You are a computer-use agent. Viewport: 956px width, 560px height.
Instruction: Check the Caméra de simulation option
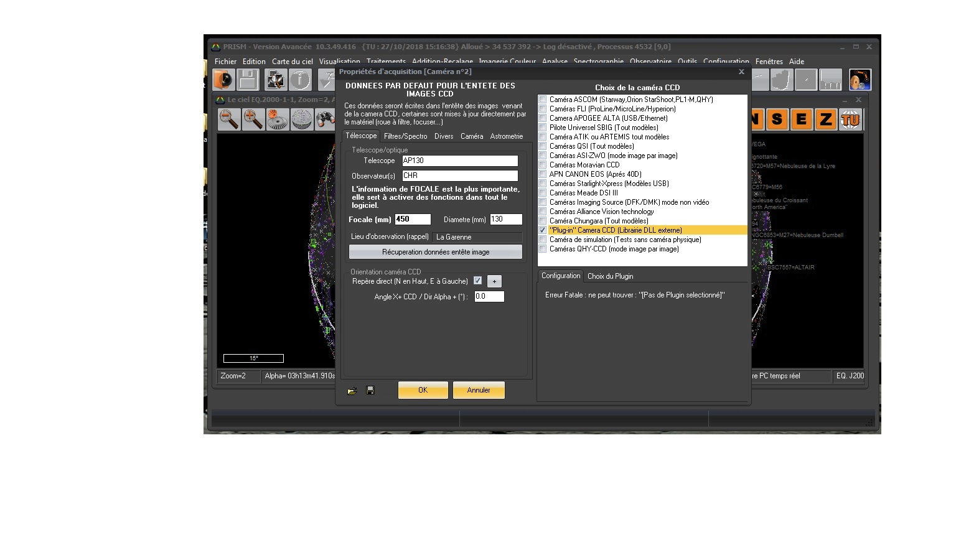pyautogui.click(x=543, y=240)
